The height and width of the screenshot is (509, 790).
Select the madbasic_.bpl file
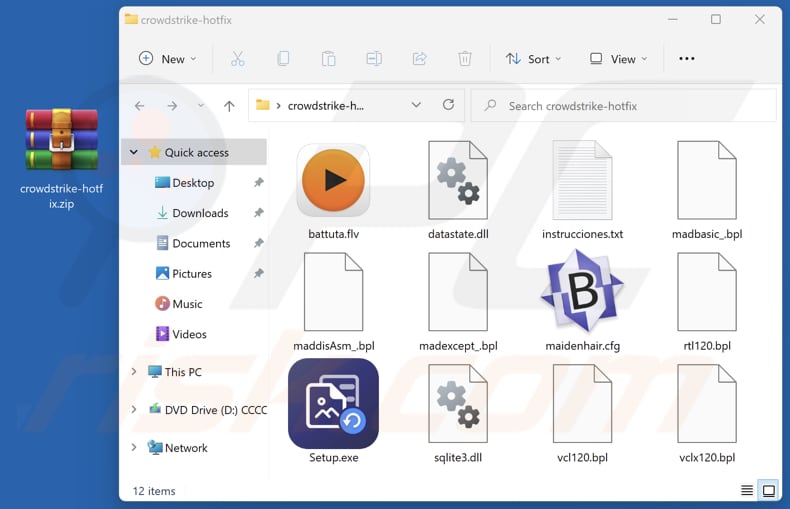[707, 191]
